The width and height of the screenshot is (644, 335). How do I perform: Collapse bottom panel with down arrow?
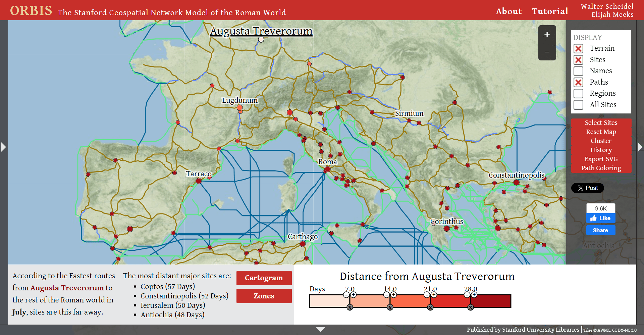point(321,329)
